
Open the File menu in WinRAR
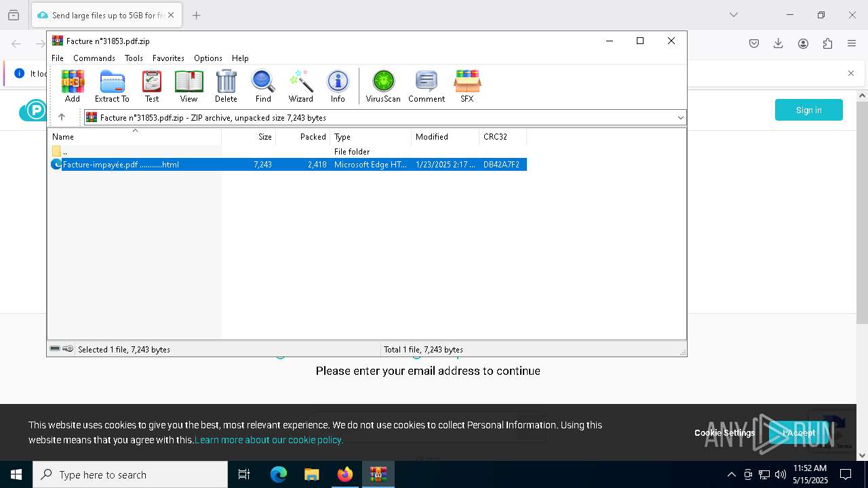pos(58,58)
